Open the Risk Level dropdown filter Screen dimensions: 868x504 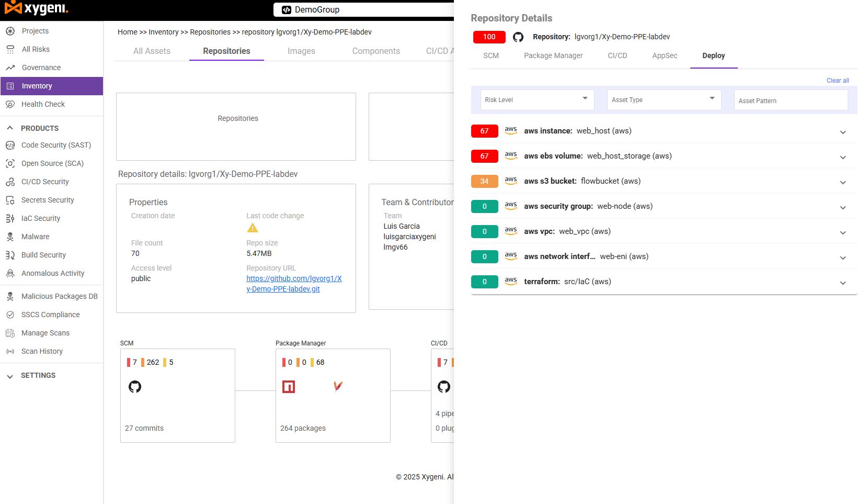(x=537, y=99)
